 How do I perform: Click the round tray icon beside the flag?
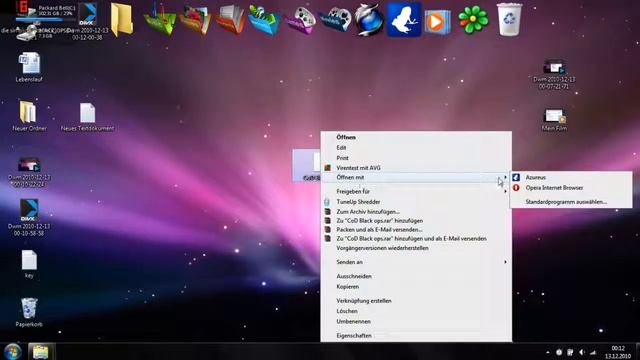coord(559,352)
